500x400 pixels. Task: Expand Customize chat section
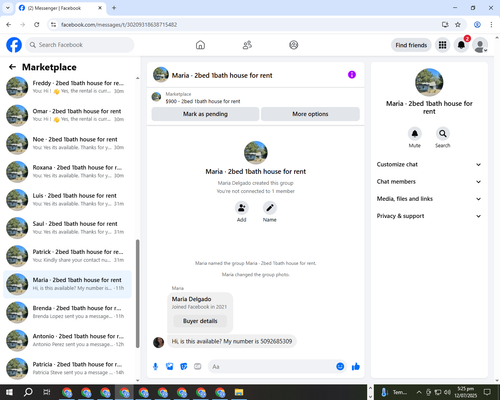[x=429, y=164]
